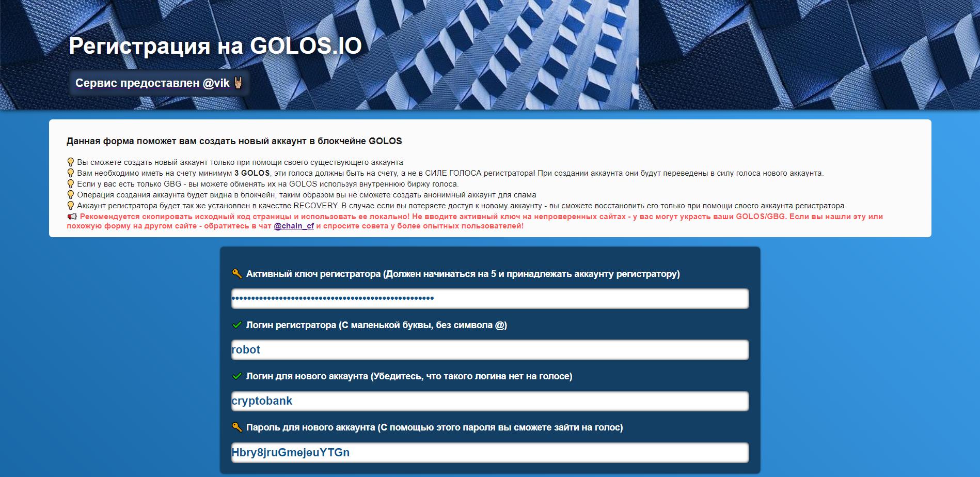The height and width of the screenshot is (477, 980).
Task: Click the lightbulb beside the blockchain operation line
Action: pos(71,195)
